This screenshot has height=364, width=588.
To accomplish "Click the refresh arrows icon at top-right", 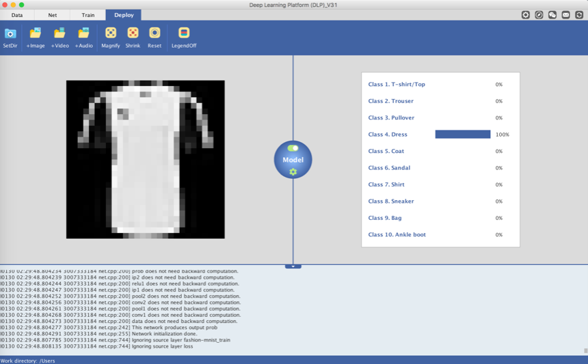I will click(579, 14).
